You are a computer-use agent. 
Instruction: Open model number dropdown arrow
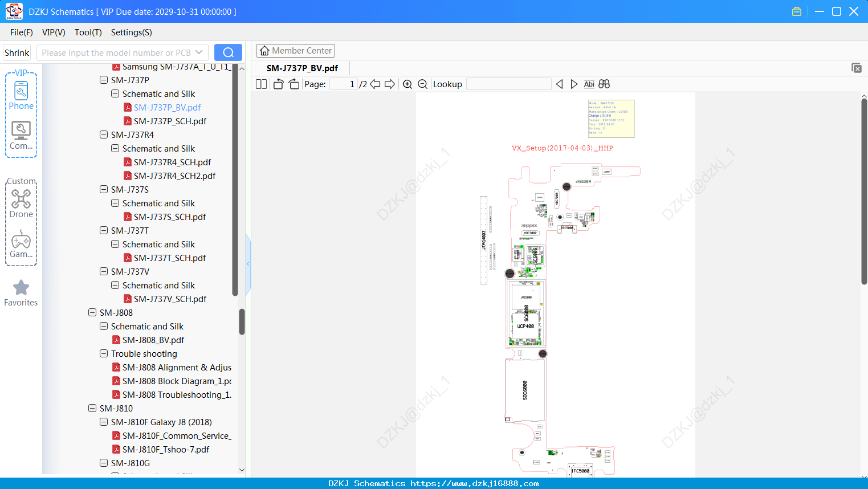coord(199,52)
